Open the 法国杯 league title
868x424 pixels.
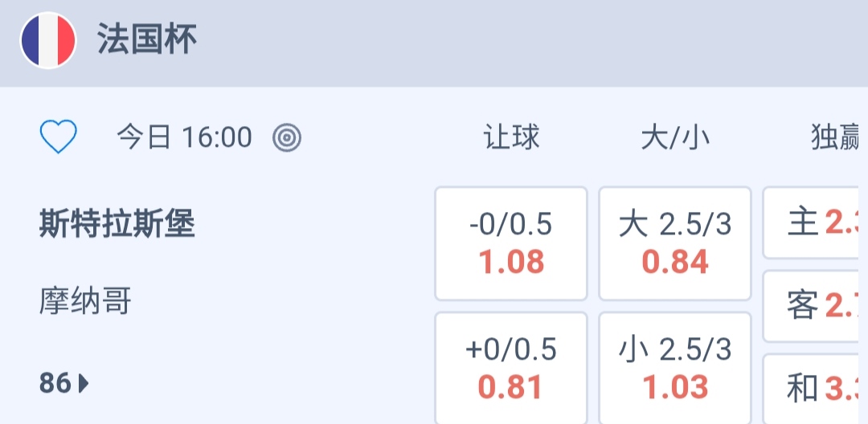147,40
